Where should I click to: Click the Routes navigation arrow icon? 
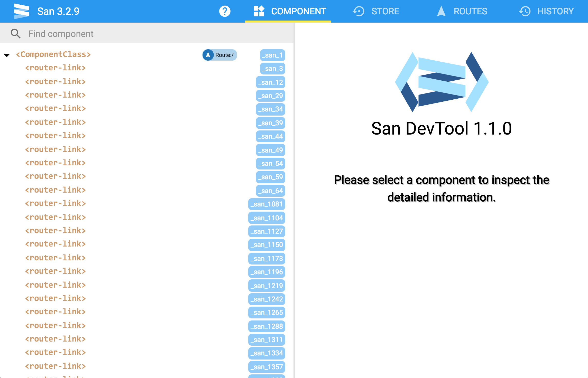[441, 11]
